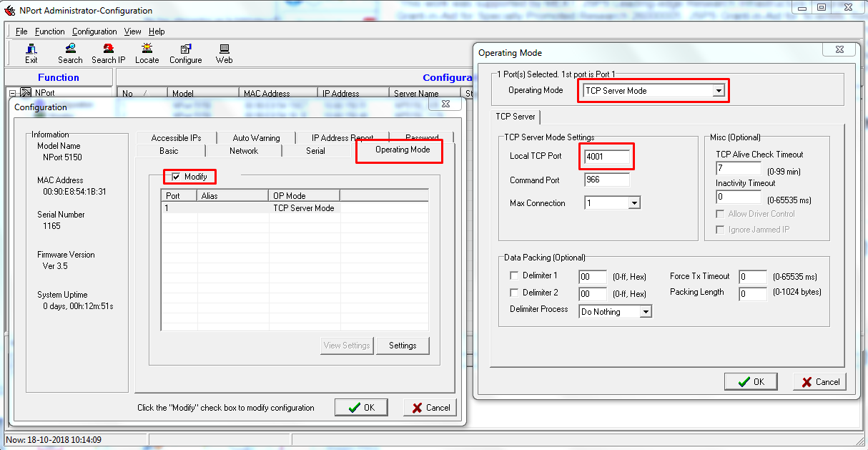Viewport: 868px width, 450px height.
Task: Click the Configure toolbar icon
Action: click(185, 49)
